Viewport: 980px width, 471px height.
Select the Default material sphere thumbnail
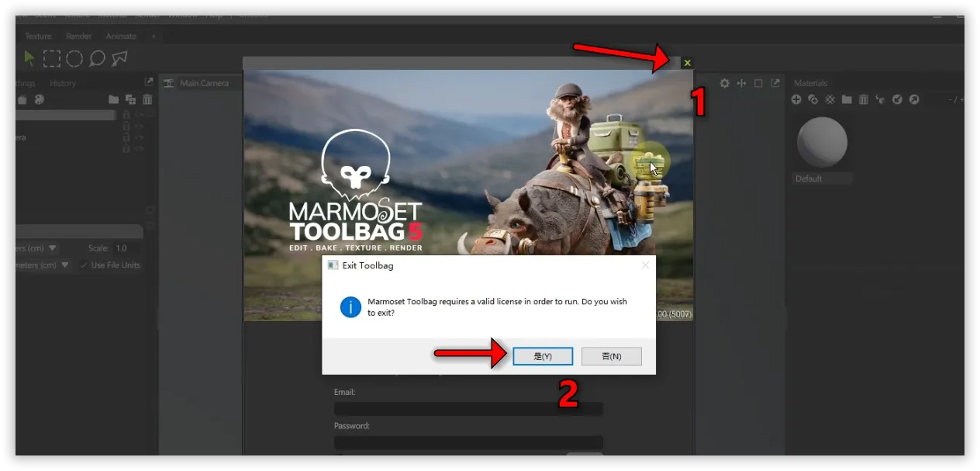[822, 143]
